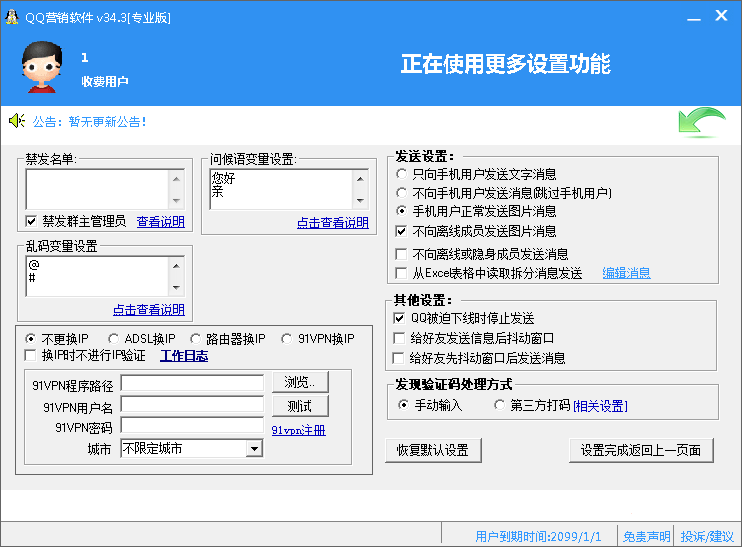This screenshot has width=742, height=547.
Task: Click into the 问候语变量设置 text box
Action: click(x=281, y=190)
